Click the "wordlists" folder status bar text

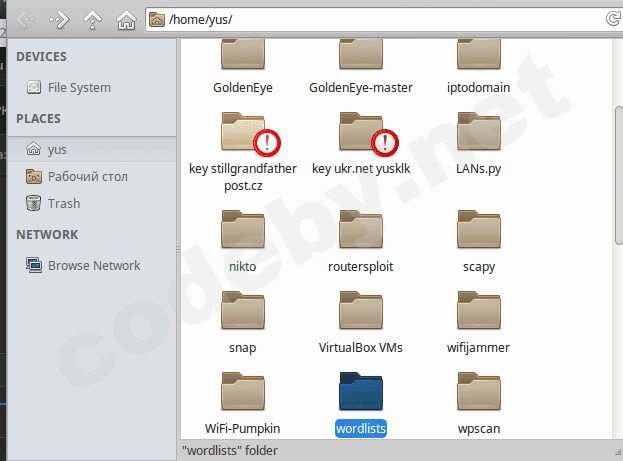click(x=230, y=451)
